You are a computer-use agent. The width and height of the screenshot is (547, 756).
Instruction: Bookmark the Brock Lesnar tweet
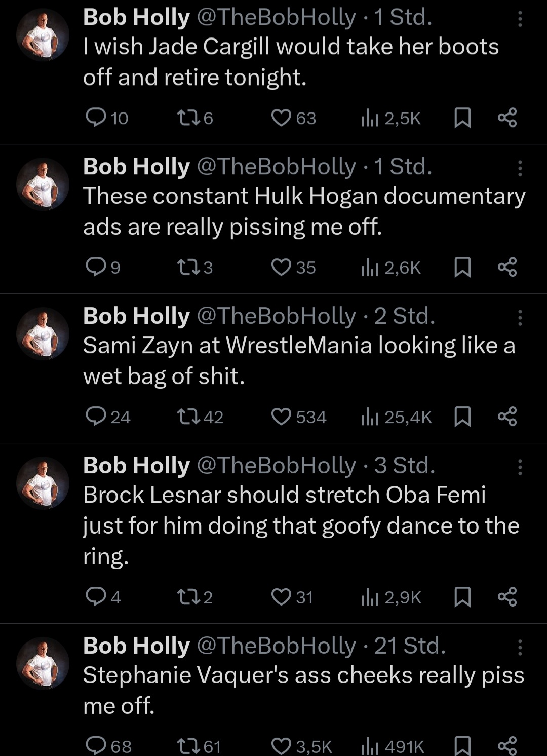click(x=462, y=596)
